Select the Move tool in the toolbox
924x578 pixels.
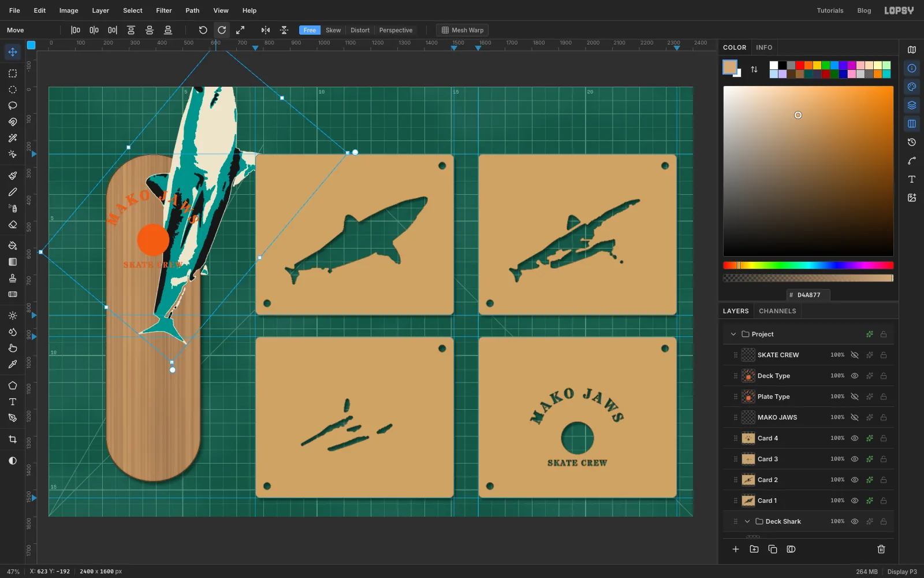point(13,52)
